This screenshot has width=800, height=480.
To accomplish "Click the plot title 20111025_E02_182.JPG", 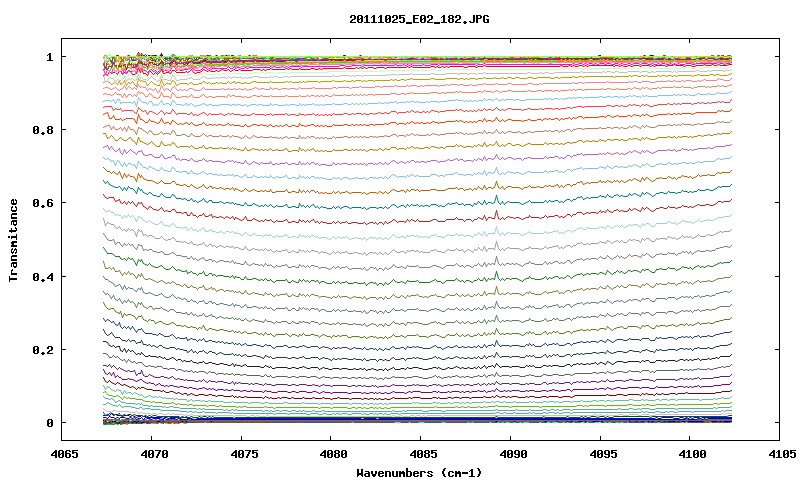I will [419, 19].
